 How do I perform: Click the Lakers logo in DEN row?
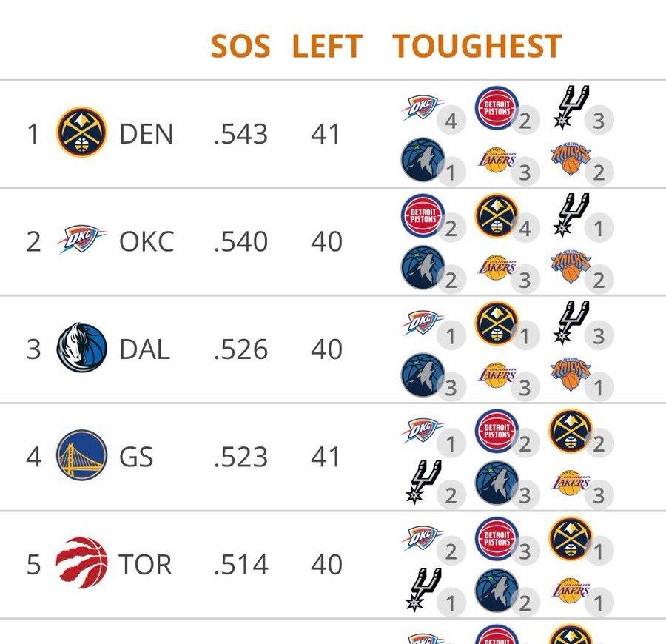497,160
